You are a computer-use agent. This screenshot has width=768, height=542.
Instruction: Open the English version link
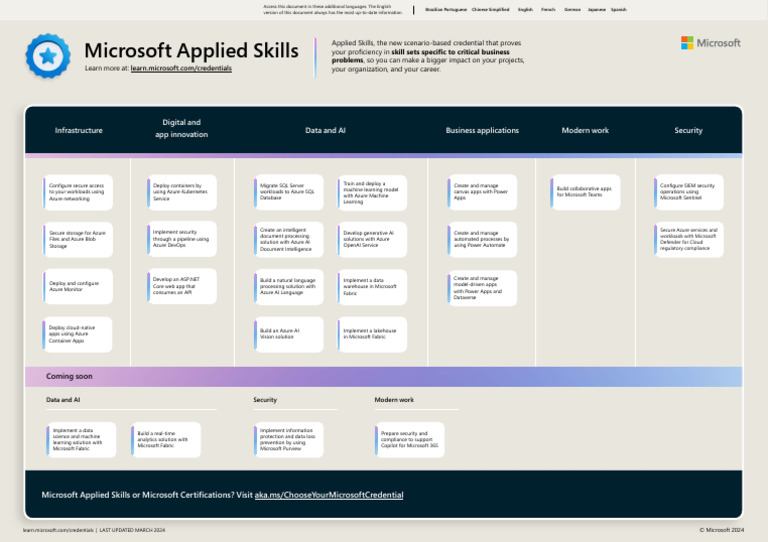[525, 10]
